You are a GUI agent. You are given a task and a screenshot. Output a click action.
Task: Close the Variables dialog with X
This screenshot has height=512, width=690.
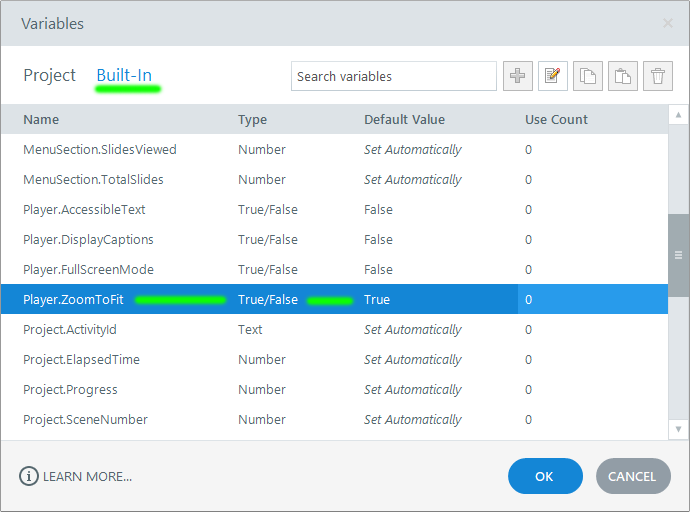click(x=668, y=23)
